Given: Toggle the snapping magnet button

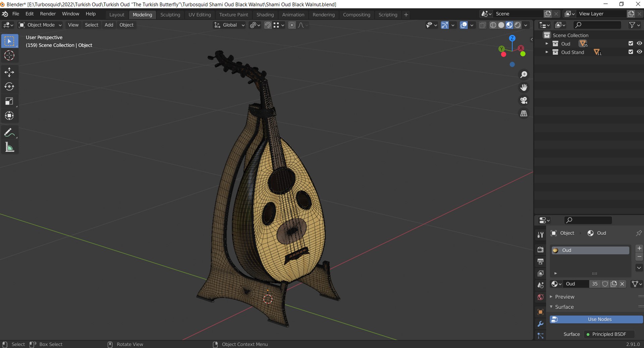Looking at the screenshot, I should pos(268,25).
